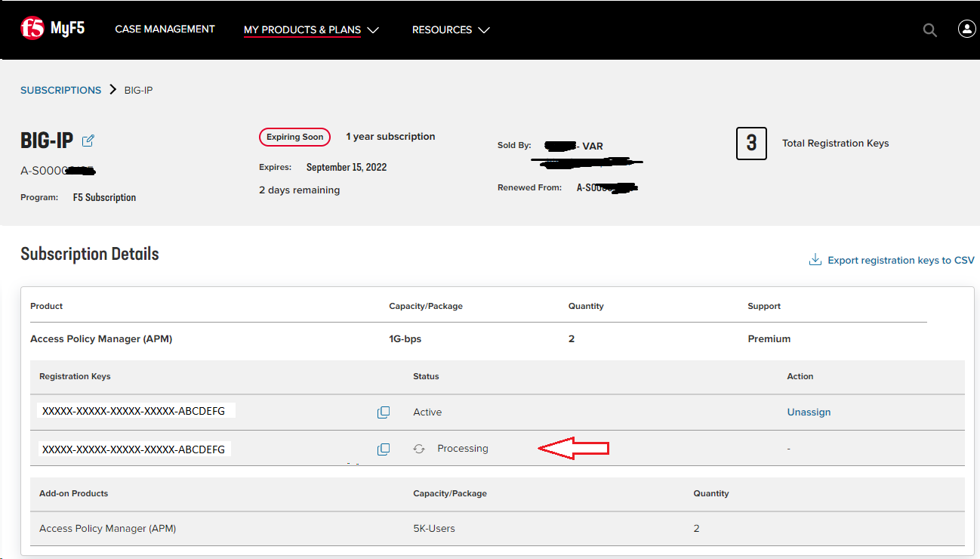Edit the BIG-IP subscription name via pencil icon
Viewport: 980px width, 559px height.
coord(88,141)
